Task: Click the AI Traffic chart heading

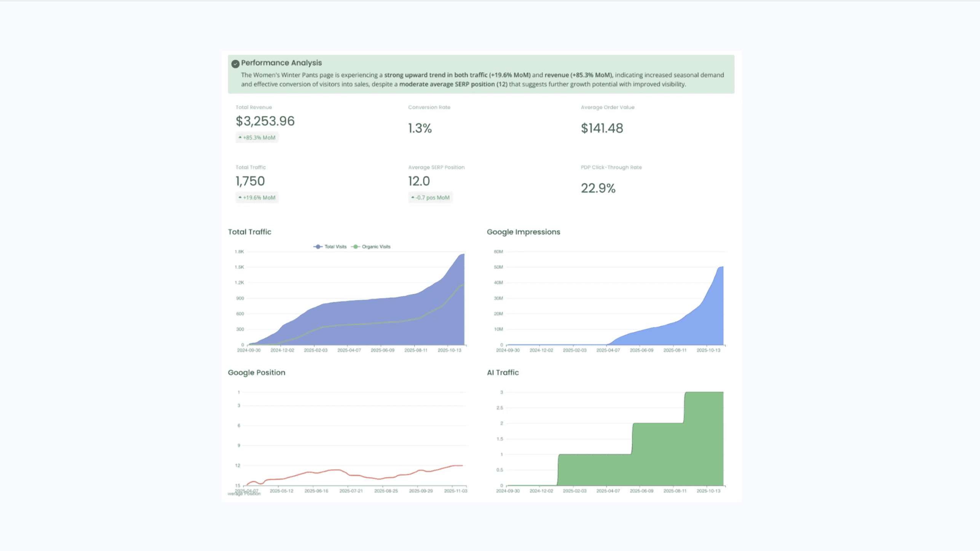Action: pyautogui.click(x=503, y=373)
